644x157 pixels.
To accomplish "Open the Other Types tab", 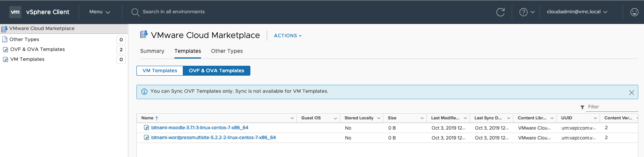I will [227, 51].
